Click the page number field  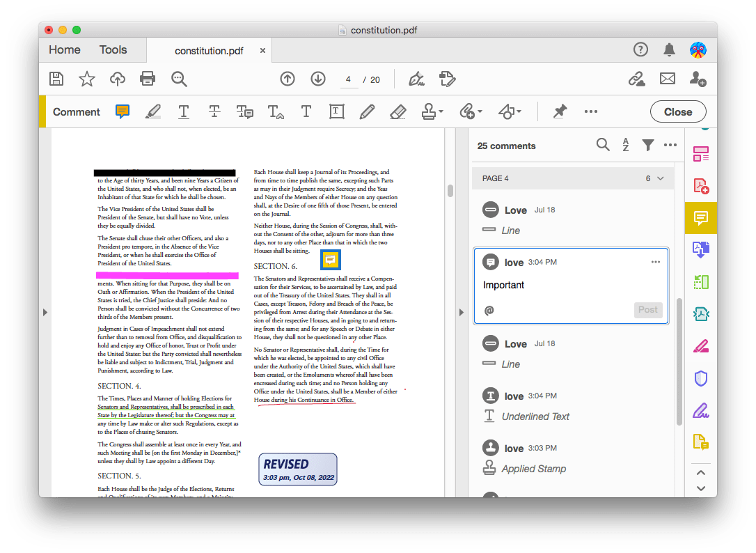(x=348, y=79)
